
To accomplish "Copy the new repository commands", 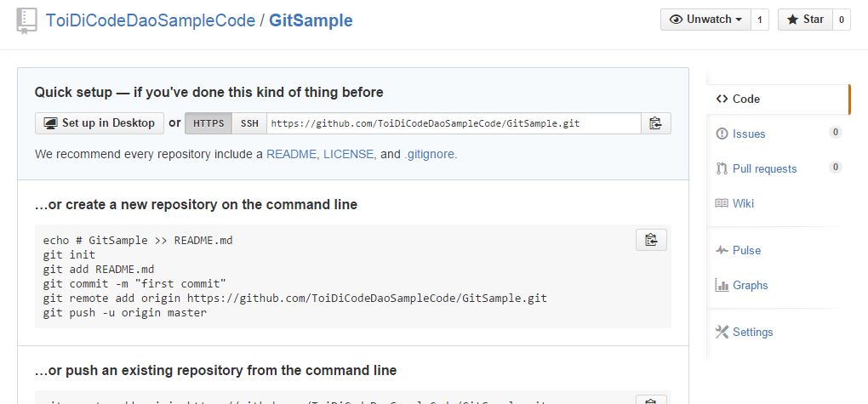I will pos(651,240).
